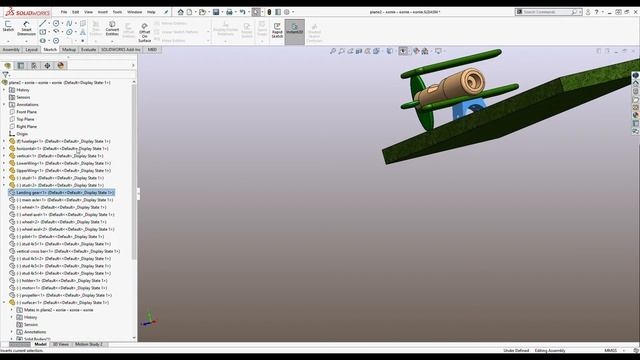
Task: Open FeatureManager Design Tree tab icon
Action: click(7, 66)
